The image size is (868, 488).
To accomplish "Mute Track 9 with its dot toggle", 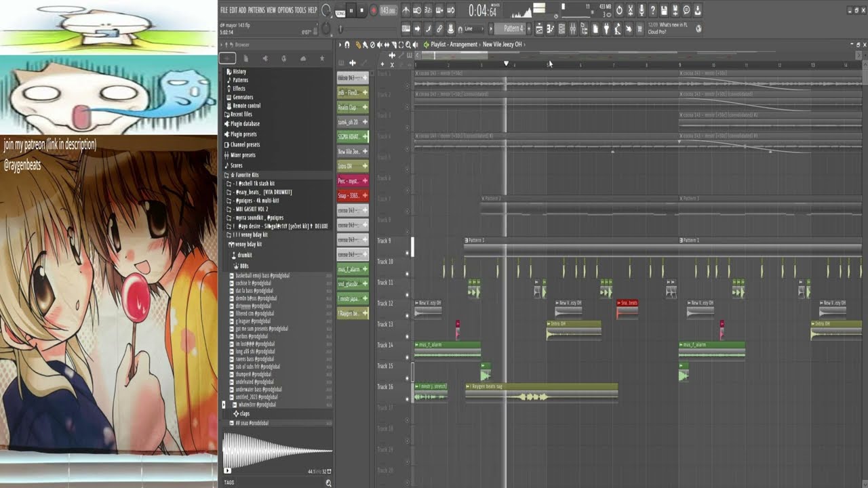I will pyautogui.click(x=408, y=253).
